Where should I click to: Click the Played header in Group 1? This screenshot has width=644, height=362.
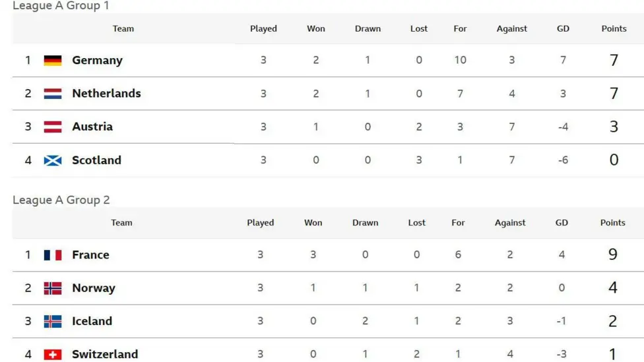coord(263,29)
